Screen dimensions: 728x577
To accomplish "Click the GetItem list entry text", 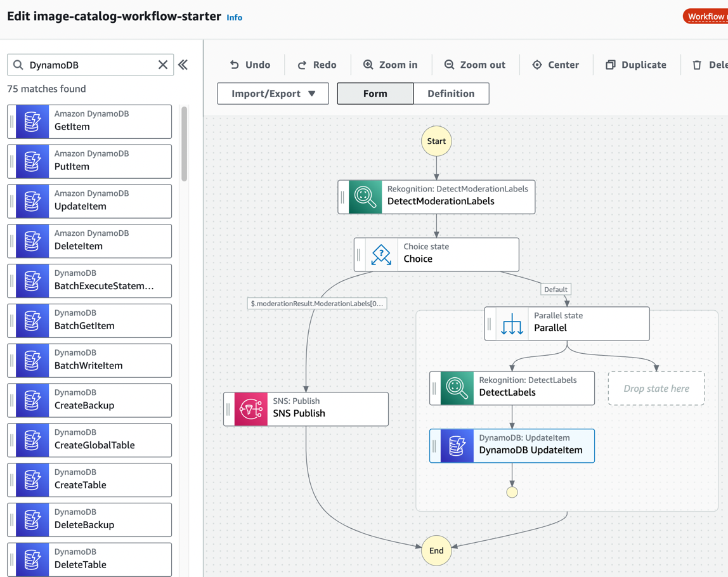I will (x=72, y=127).
